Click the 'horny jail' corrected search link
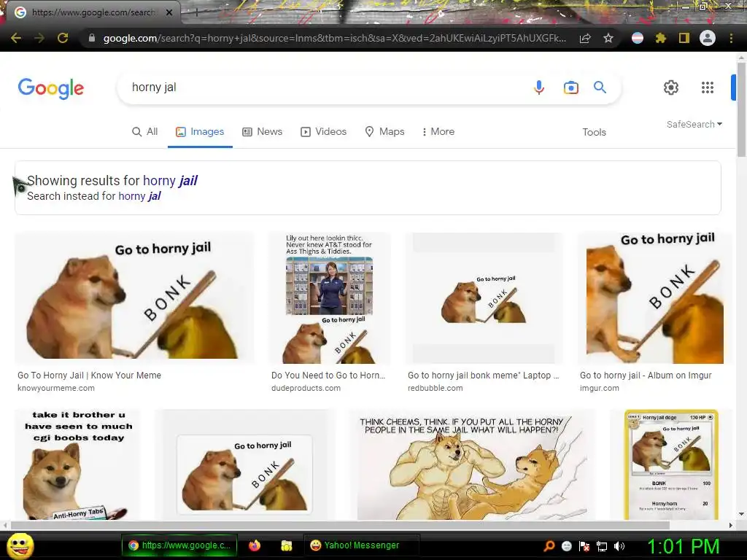747x560 pixels. click(x=170, y=181)
